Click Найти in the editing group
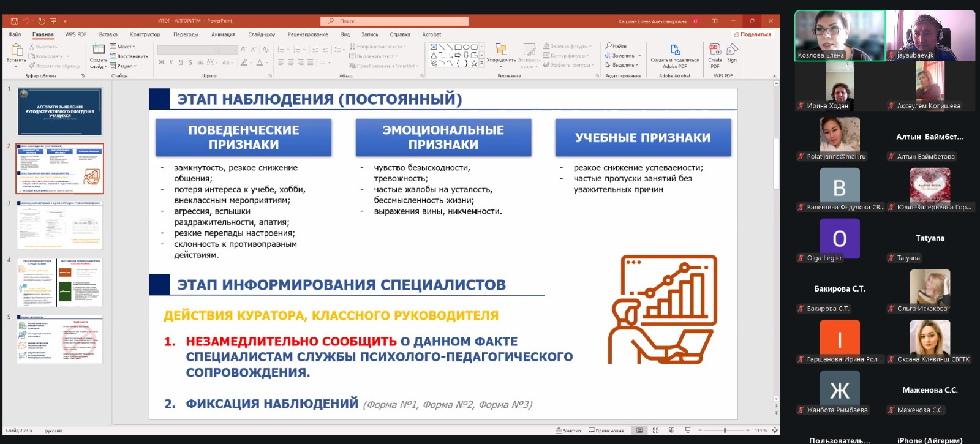 (616, 46)
